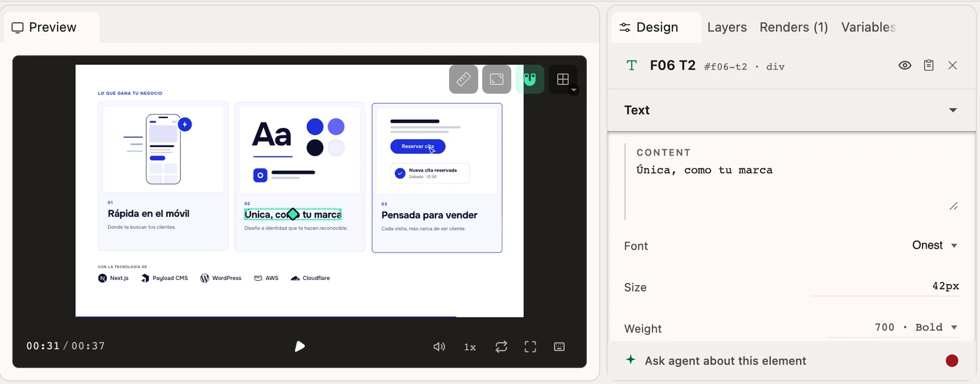Change the 1x playback speed
Image resolution: width=980 pixels, height=384 pixels.
point(470,347)
